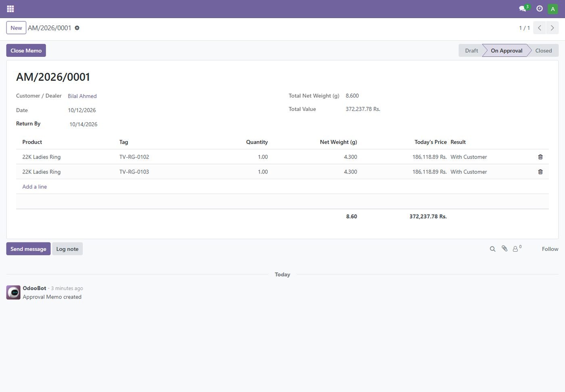Open the apps grid menu
565x392 pixels.
[x=10, y=8]
